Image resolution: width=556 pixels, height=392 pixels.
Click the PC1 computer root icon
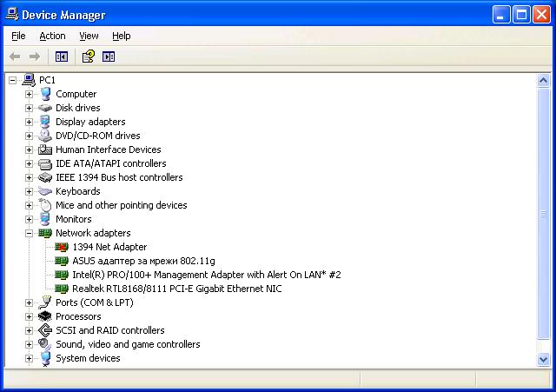point(29,80)
